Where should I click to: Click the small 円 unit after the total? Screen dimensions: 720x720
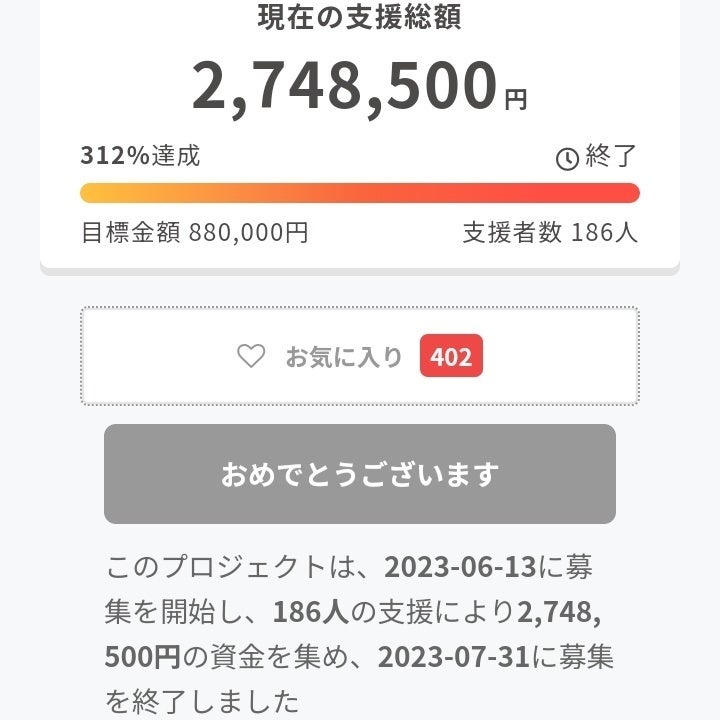tap(515, 99)
